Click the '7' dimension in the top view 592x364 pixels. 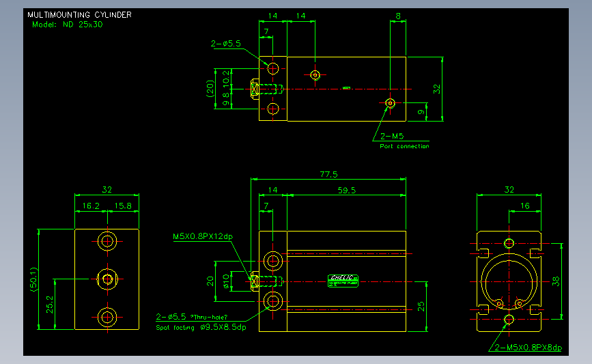pos(266,31)
